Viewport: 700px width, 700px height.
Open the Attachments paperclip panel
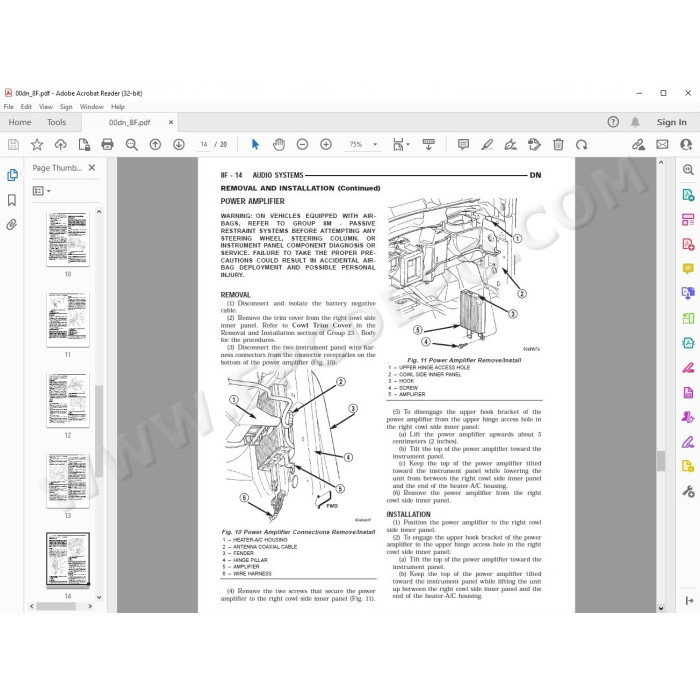click(x=12, y=225)
